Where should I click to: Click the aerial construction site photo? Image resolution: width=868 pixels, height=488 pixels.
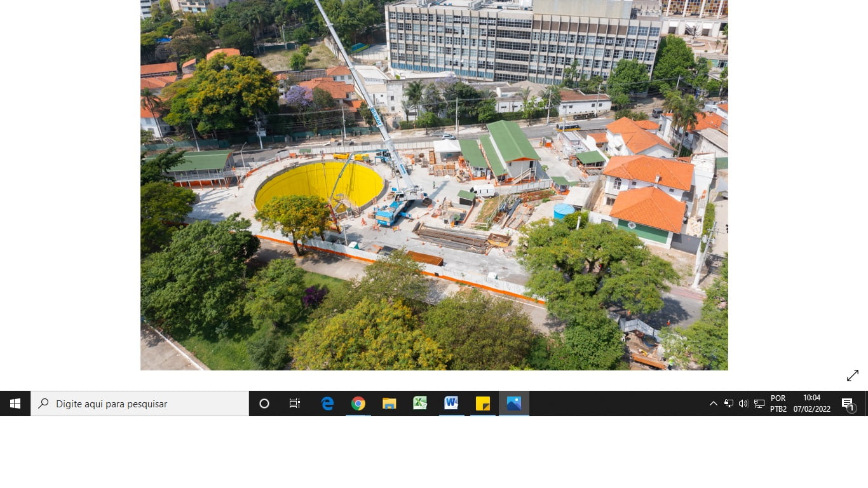(434, 185)
